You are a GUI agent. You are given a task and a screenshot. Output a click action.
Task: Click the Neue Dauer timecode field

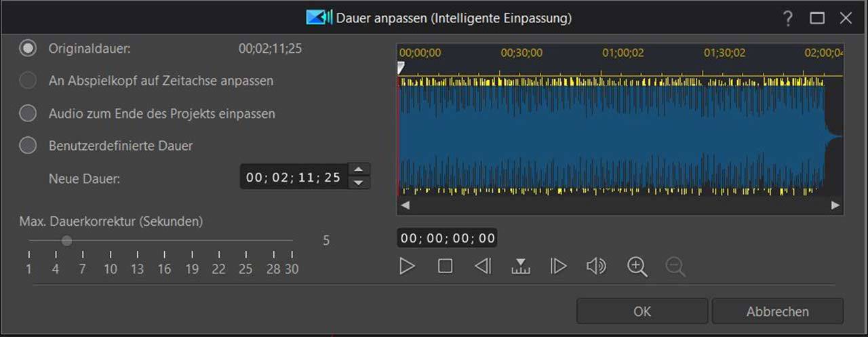(293, 178)
